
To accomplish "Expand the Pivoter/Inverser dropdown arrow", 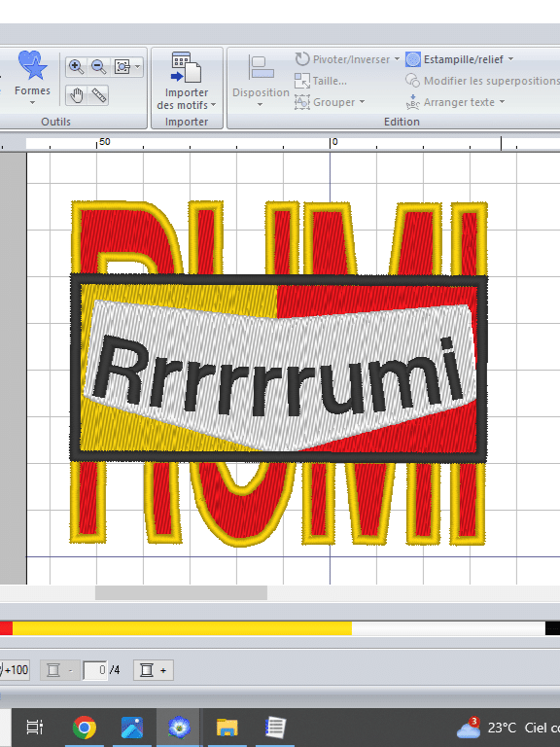I will 397,59.
